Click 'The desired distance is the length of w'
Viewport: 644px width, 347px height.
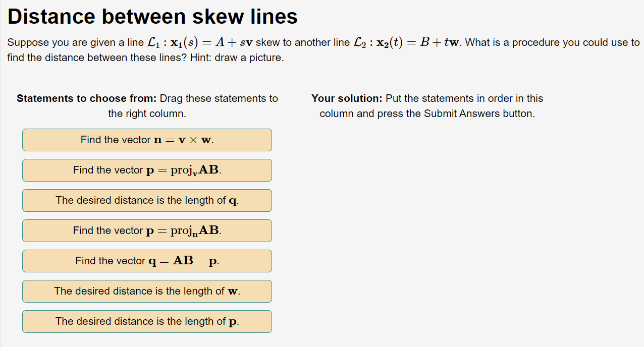tap(147, 291)
